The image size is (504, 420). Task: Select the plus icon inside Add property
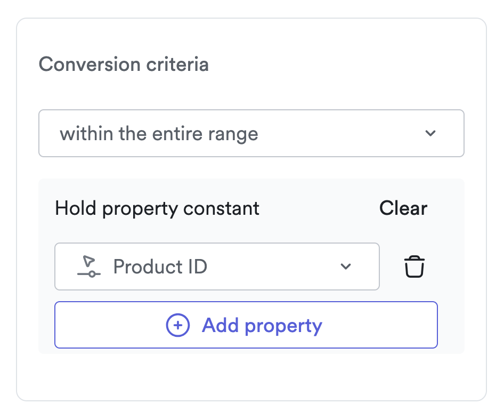tap(178, 325)
